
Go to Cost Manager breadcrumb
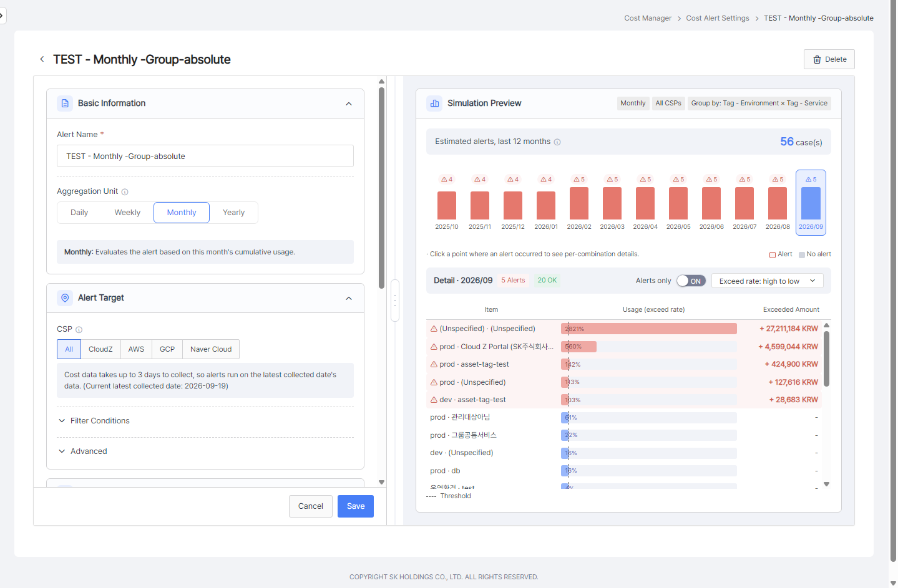pyautogui.click(x=648, y=18)
